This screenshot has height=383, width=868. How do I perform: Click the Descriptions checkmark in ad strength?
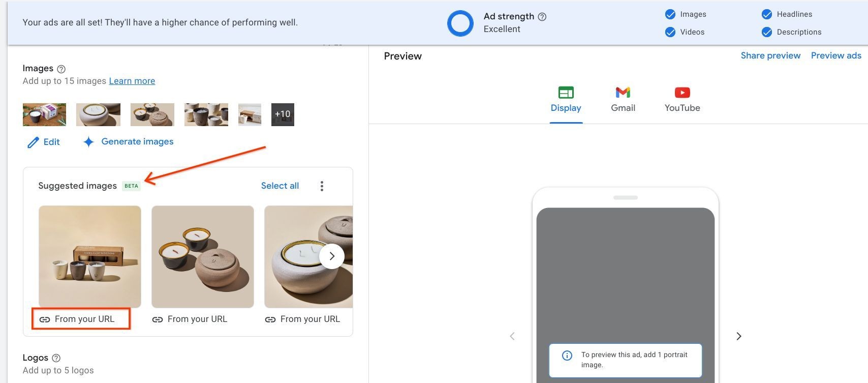coord(767,32)
